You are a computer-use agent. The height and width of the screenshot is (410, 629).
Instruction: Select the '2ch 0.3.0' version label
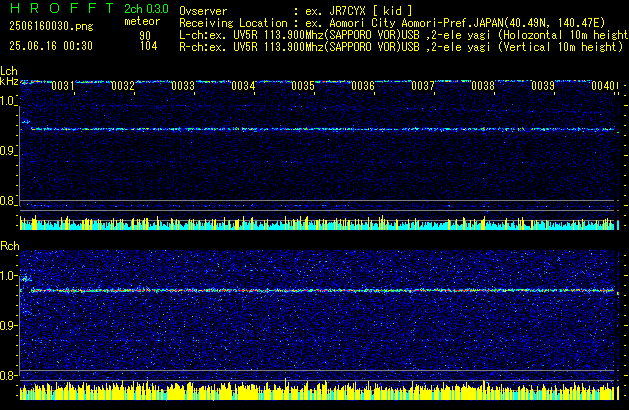click(146, 9)
